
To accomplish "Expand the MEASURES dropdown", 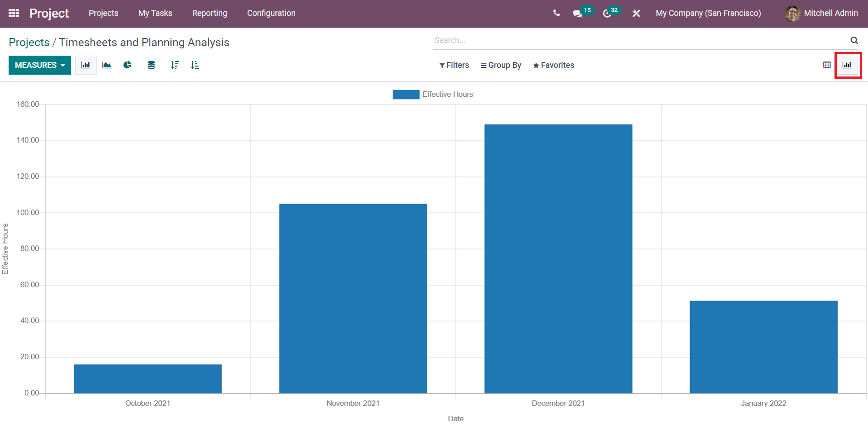I will (40, 65).
